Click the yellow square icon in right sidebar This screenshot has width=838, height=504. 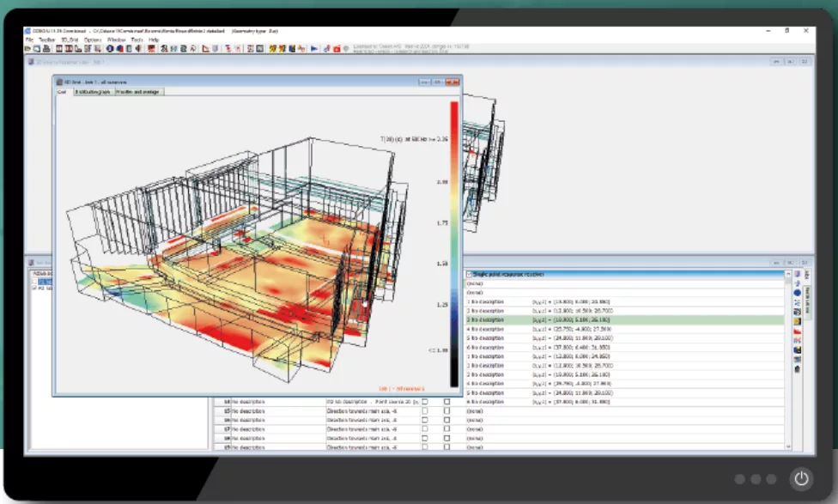798,321
